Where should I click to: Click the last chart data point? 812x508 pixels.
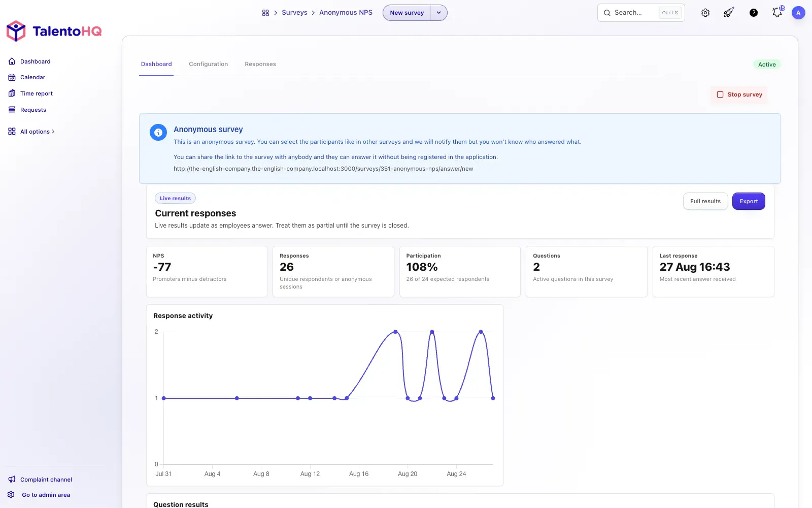click(x=493, y=398)
